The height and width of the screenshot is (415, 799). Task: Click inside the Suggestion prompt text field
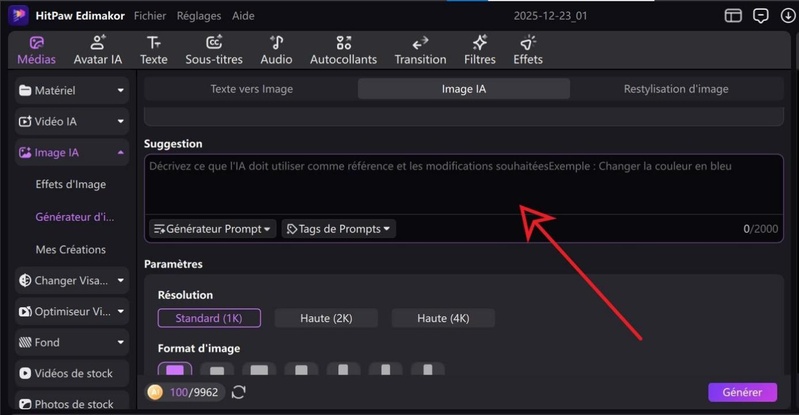[x=460, y=185]
